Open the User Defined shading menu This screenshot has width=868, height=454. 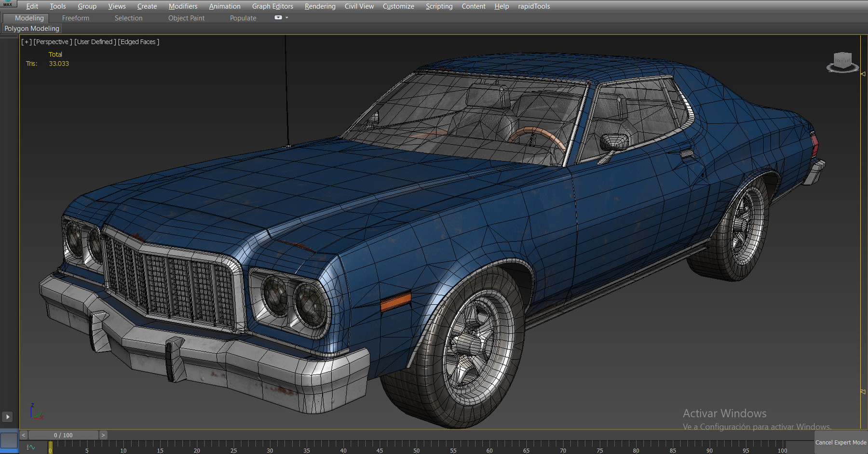click(x=95, y=41)
